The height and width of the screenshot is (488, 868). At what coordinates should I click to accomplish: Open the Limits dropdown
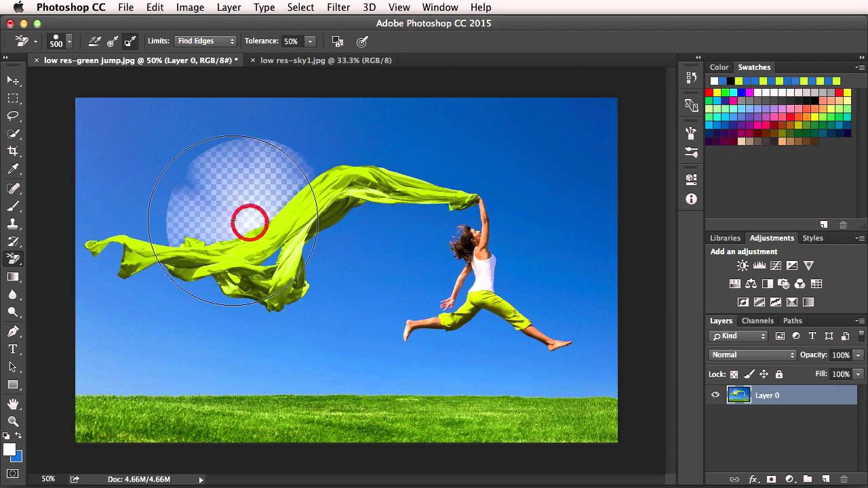[205, 41]
